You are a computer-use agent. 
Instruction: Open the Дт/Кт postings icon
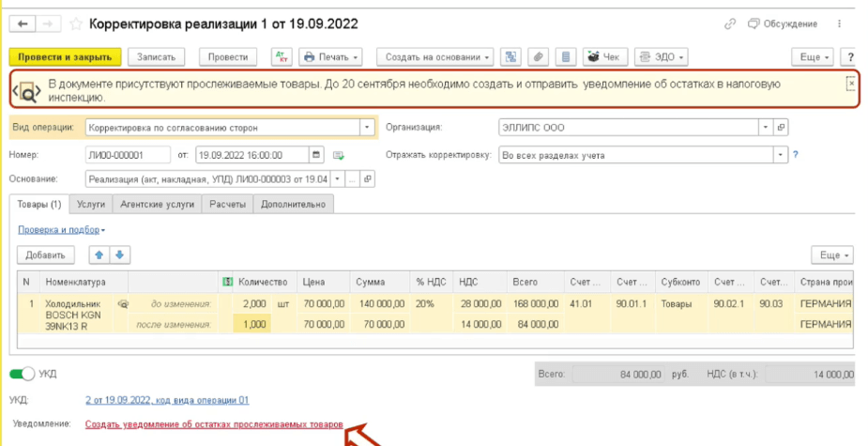coord(282,57)
